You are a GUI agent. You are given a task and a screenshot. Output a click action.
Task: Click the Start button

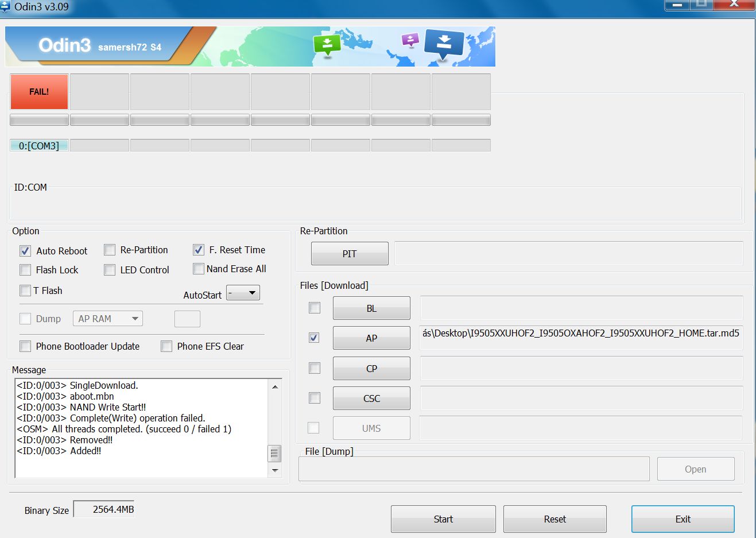click(x=443, y=519)
